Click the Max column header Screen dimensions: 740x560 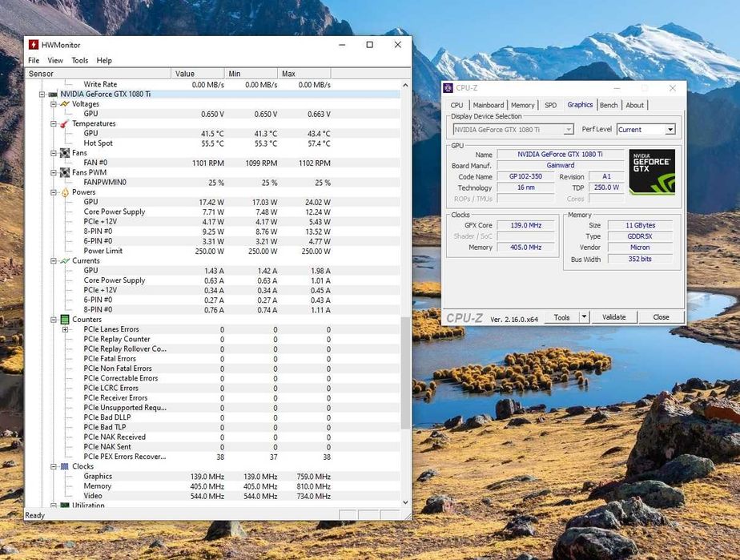tap(304, 74)
